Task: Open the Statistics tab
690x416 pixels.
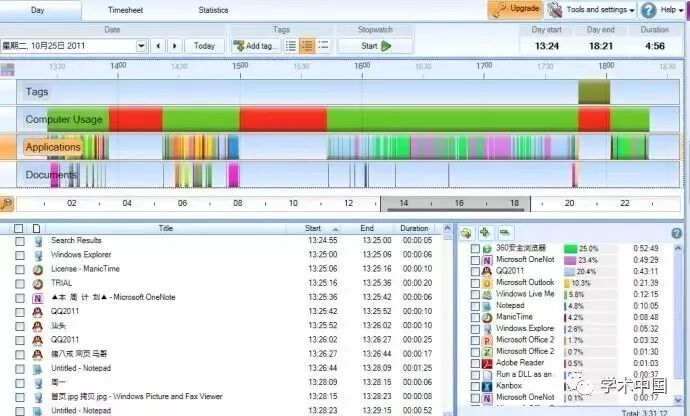Action: click(x=213, y=10)
